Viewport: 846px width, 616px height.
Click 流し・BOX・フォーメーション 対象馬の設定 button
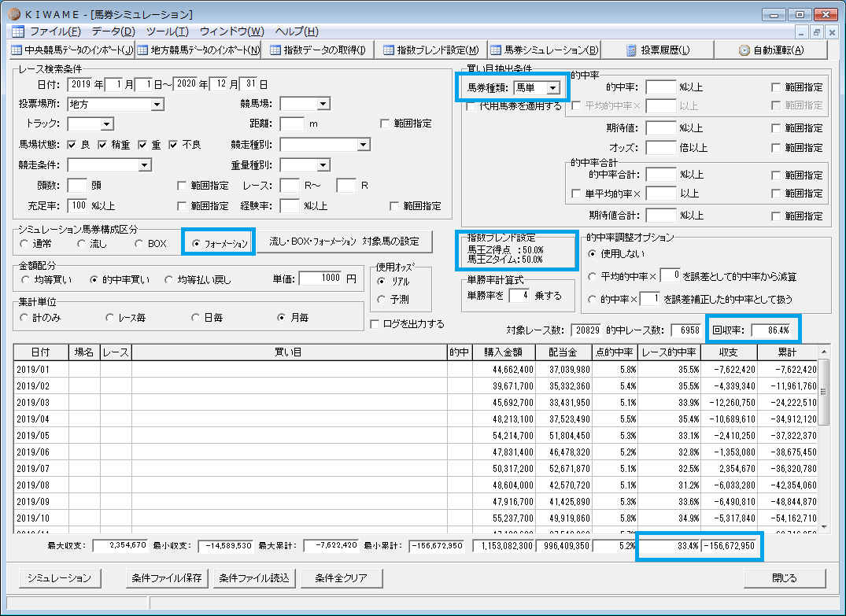pos(344,242)
